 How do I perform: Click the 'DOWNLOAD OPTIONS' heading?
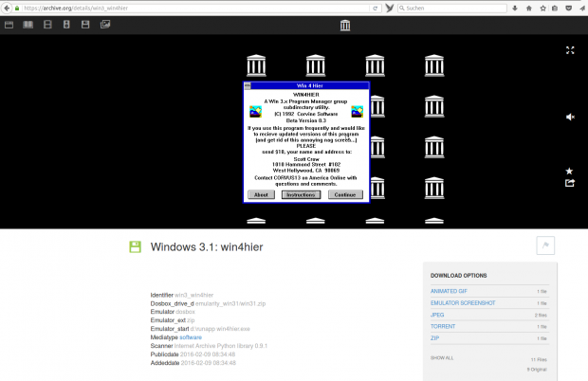coord(458,276)
